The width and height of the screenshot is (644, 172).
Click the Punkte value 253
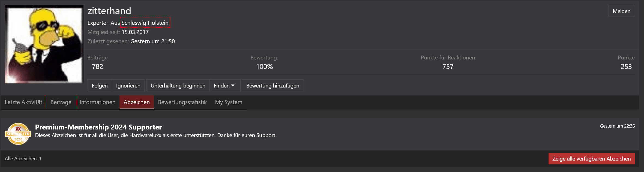pyautogui.click(x=626, y=67)
